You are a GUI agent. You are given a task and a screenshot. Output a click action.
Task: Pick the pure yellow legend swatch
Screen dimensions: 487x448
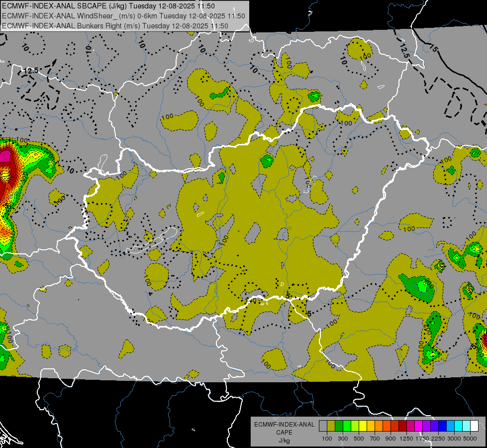363,426
